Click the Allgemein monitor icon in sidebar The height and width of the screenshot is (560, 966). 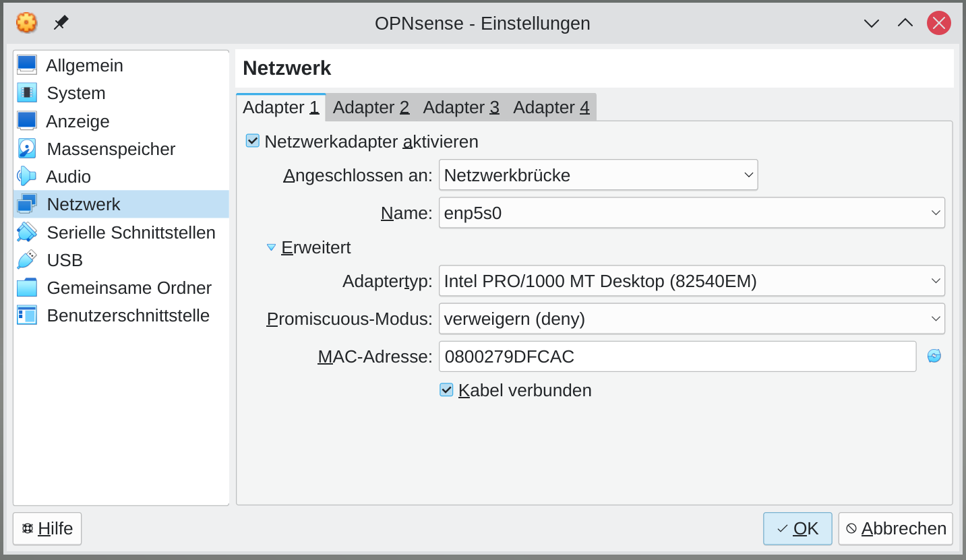click(27, 65)
